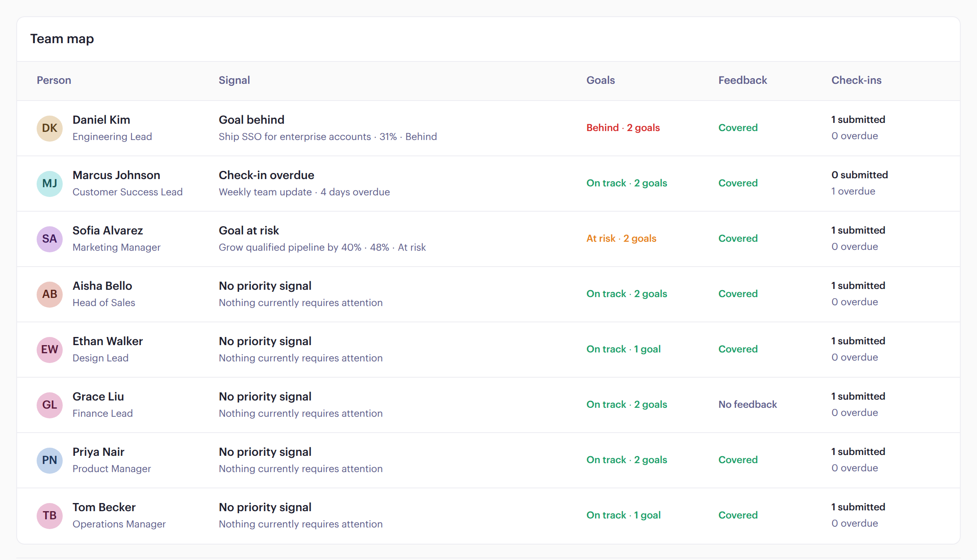Image resolution: width=977 pixels, height=560 pixels.
Task: Click 'Operations Manager' role text
Action: (x=119, y=524)
